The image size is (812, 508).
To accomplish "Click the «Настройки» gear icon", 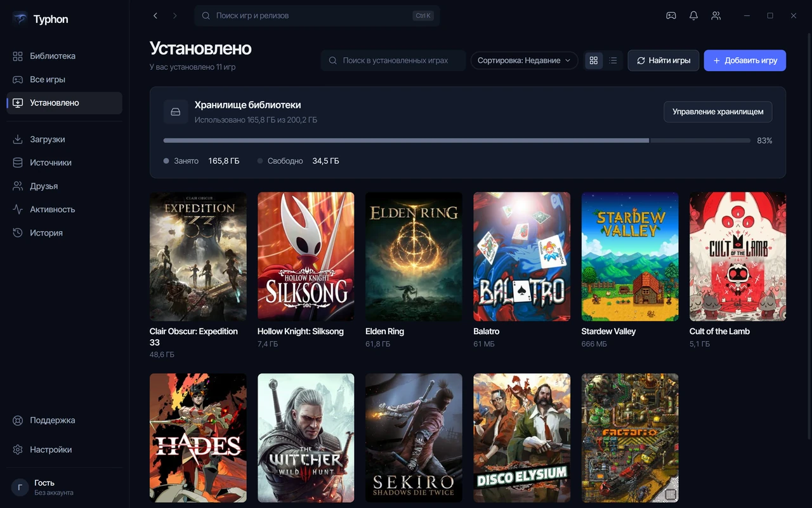I will point(18,450).
